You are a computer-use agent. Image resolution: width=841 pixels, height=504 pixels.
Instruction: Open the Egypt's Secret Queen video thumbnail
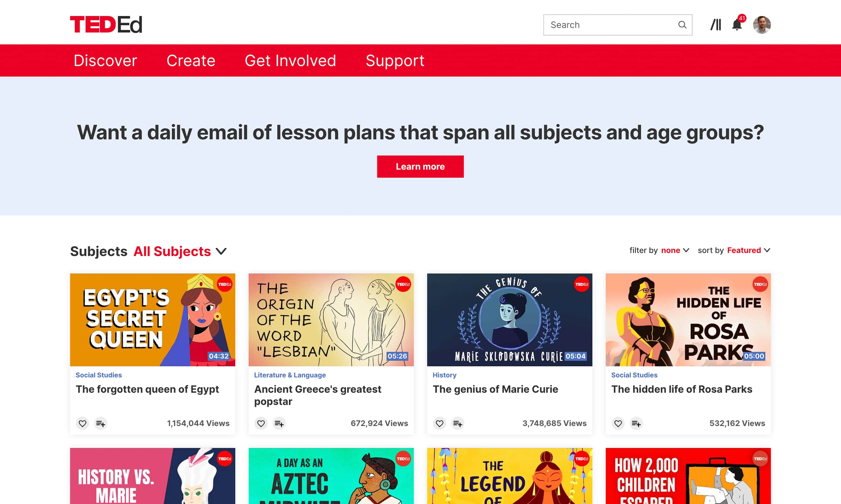153,320
